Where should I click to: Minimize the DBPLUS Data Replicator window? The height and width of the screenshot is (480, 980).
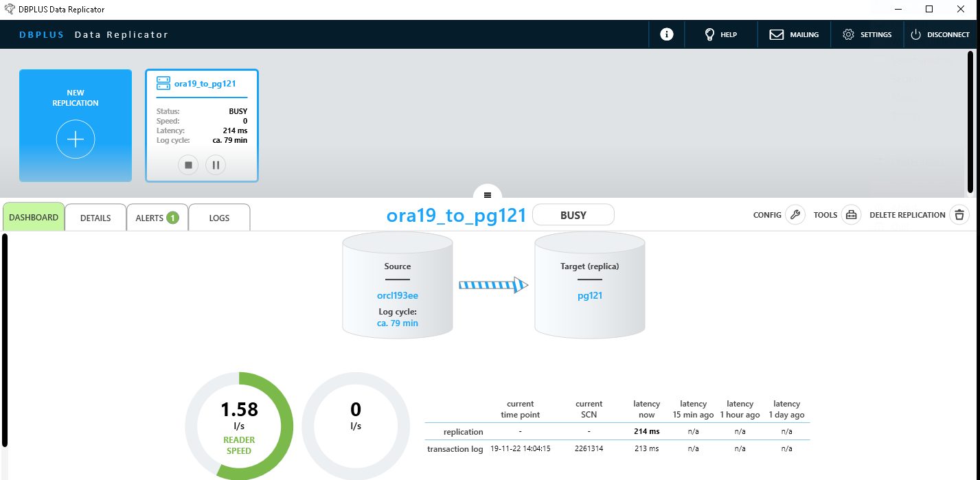tap(898, 9)
